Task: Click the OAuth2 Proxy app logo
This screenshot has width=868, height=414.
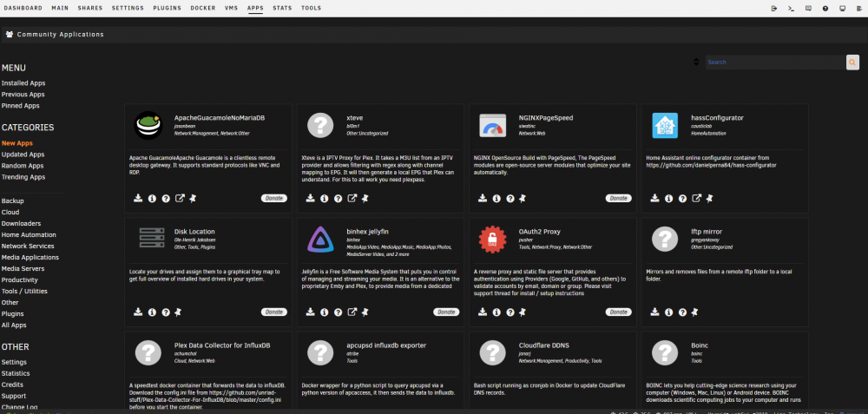Action: coord(493,240)
